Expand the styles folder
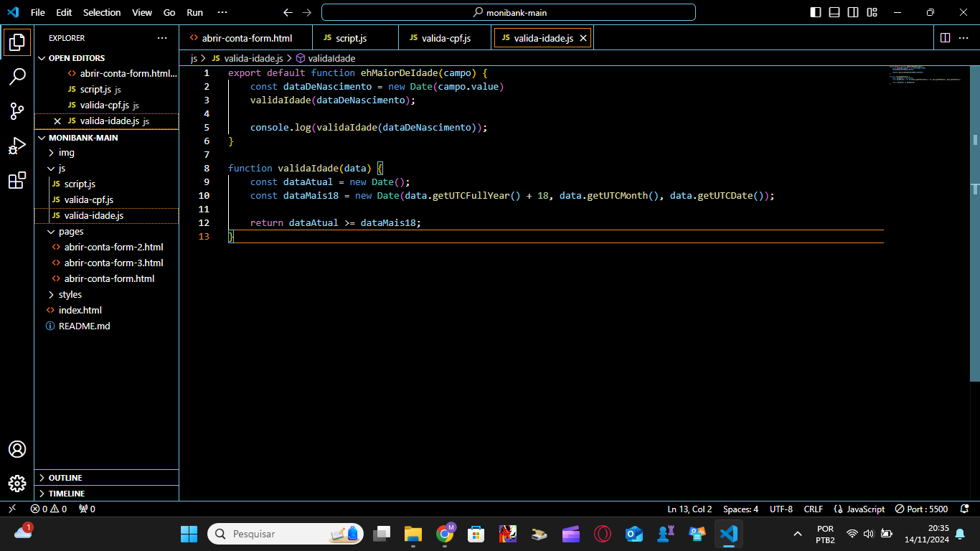Viewport: 980px width, 551px height. coord(107,295)
